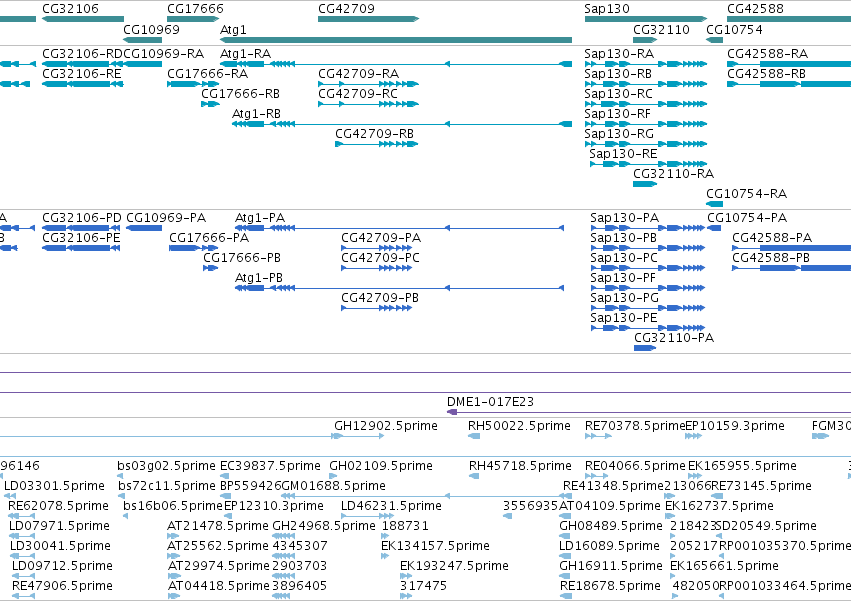This screenshot has height=601, width=851.
Task: Select the AT21478.5prime EST
Action: click(x=173, y=536)
